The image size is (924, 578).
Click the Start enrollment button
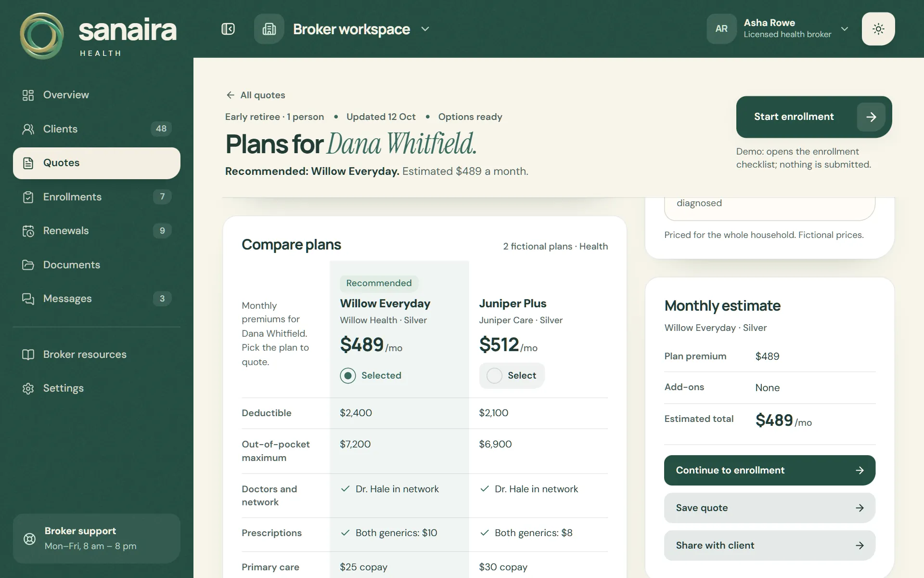tap(814, 117)
